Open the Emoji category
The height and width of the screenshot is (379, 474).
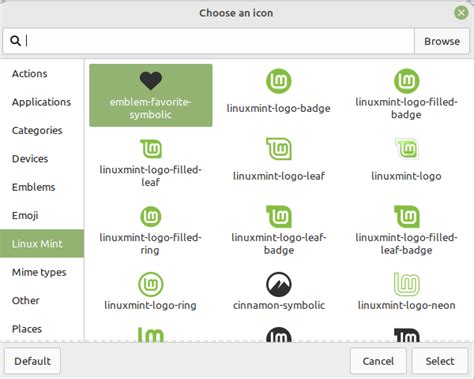[x=42, y=215]
